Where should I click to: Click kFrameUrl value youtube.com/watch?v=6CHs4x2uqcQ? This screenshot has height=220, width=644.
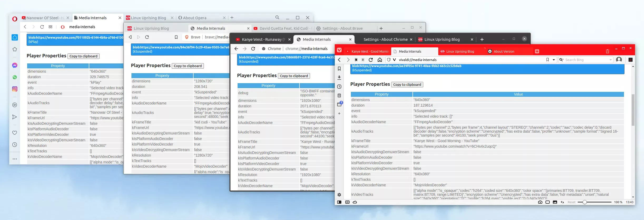(455, 146)
